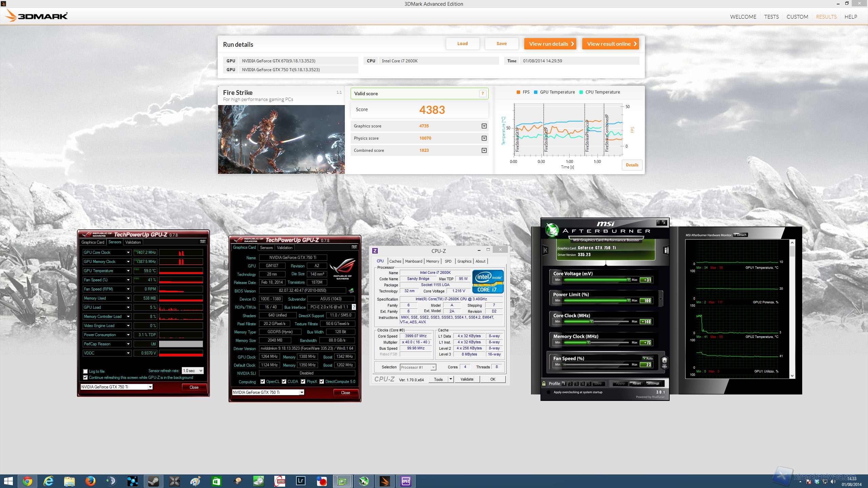This screenshot has height=488, width=868.
Task: Expand the Graphics score details
Action: 484,126
